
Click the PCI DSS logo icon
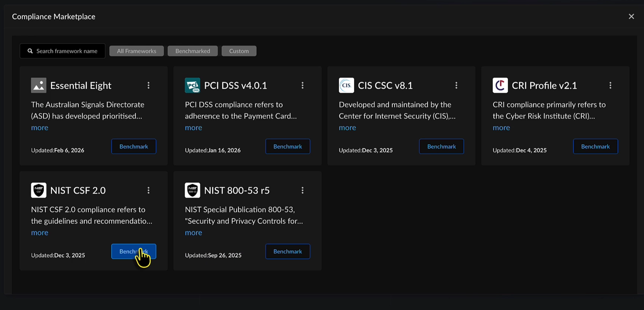click(192, 85)
